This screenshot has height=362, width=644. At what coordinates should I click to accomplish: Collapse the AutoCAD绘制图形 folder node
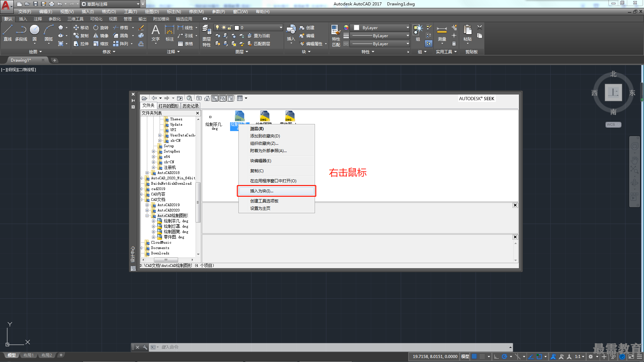pyautogui.click(x=147, y=216)
